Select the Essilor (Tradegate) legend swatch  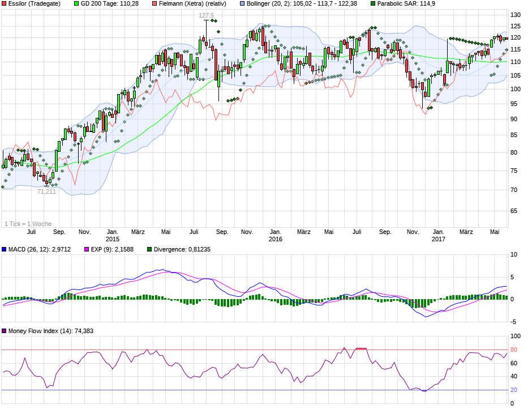pos(5,5)
